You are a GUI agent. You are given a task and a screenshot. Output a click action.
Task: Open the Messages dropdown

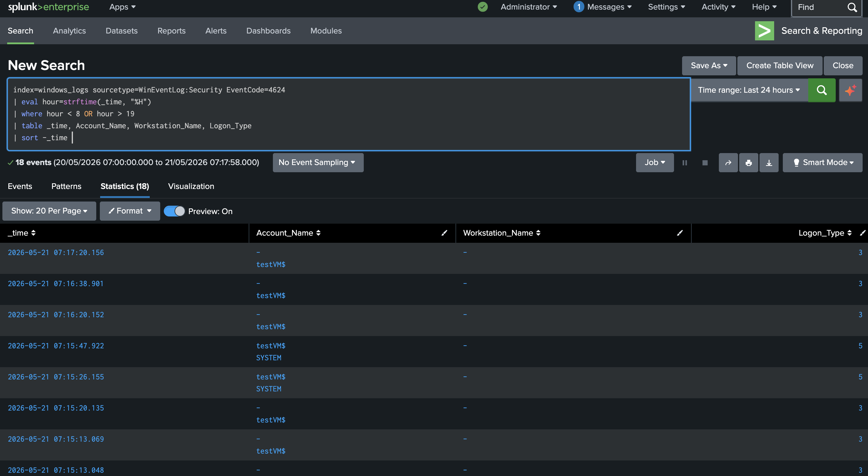tap(609, 7)
